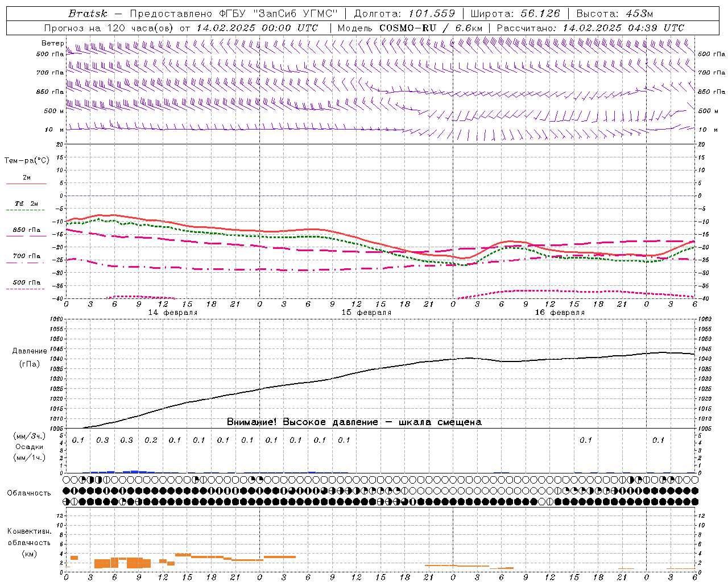Click the (мм/3ч.) units label
The width and height of the screenshot is (728, 582).
pos(29,436)
